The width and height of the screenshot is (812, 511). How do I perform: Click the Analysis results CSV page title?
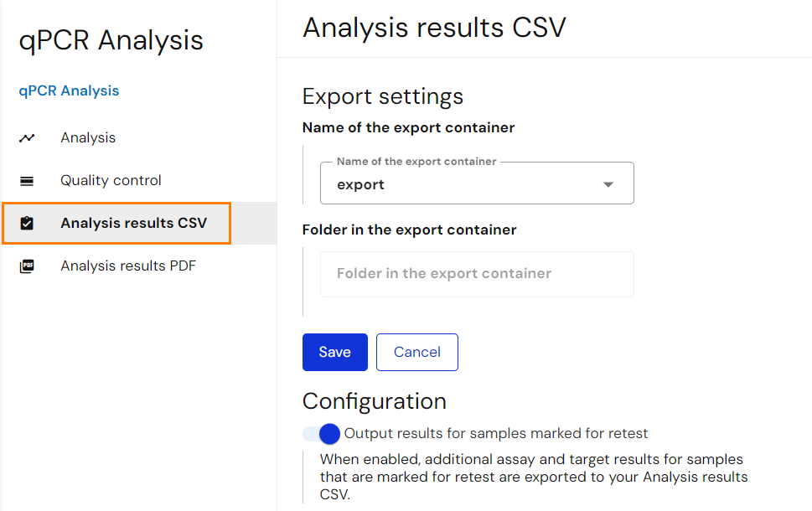point(434,28)
